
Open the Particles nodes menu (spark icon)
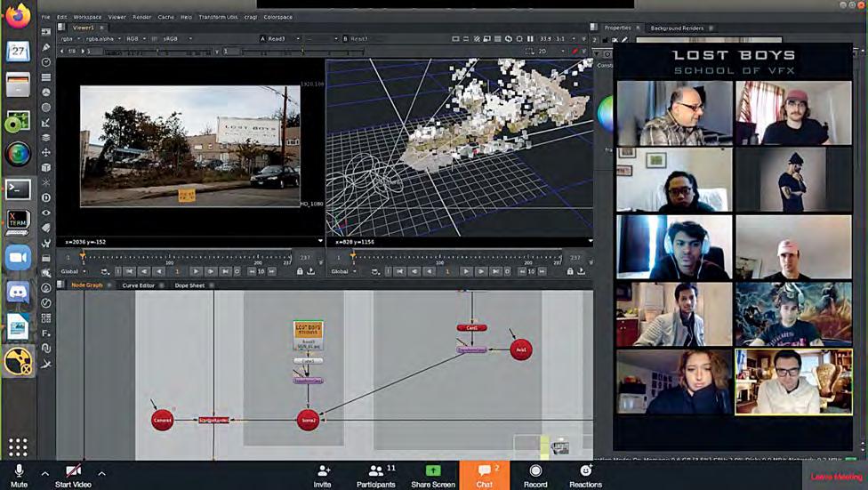coord(46,182)
